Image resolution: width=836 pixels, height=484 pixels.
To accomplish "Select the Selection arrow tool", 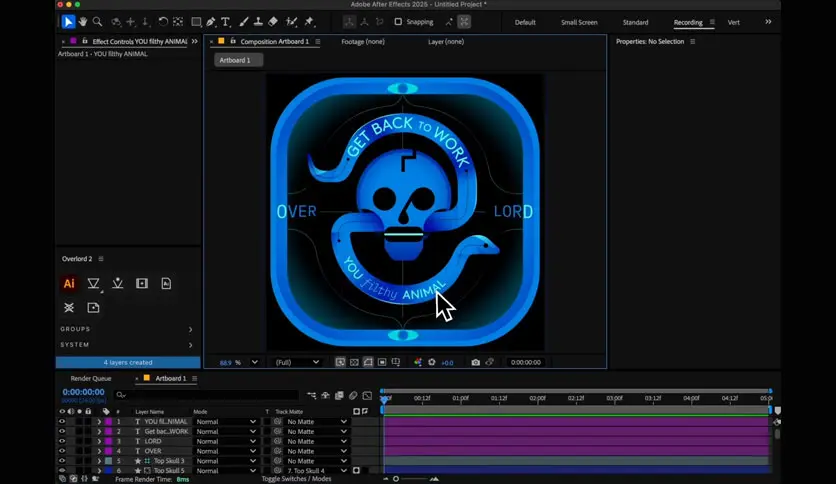I will point(68,22).
